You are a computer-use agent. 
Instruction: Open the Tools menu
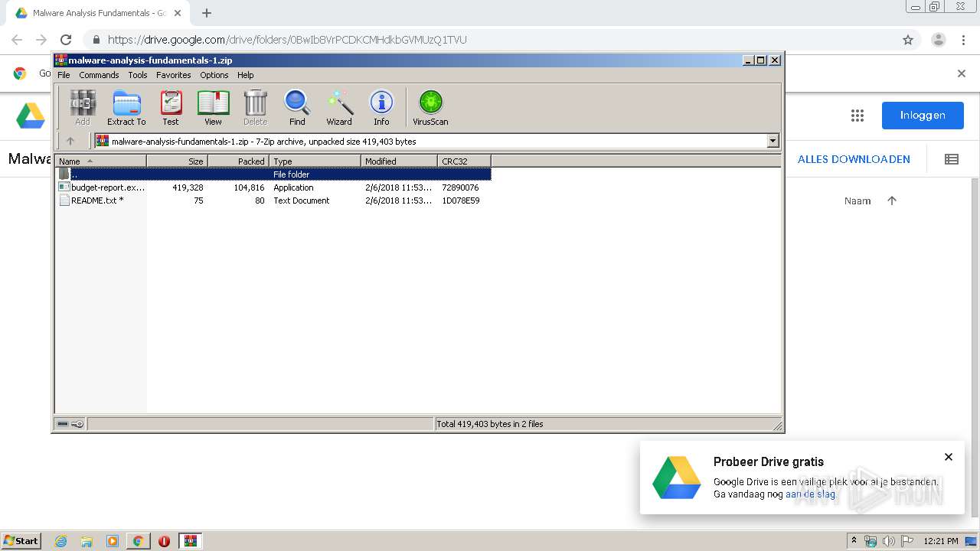pyautogui.click(x=138, y=75)
